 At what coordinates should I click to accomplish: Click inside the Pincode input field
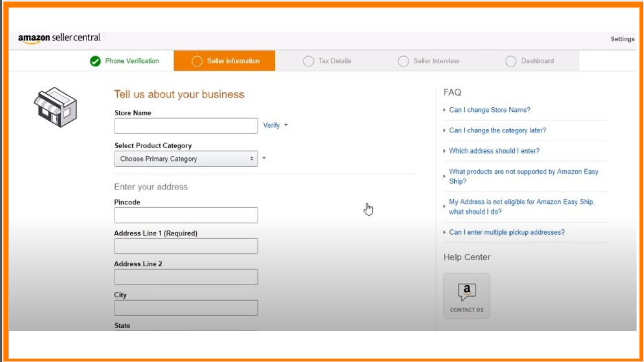point(186,215)
